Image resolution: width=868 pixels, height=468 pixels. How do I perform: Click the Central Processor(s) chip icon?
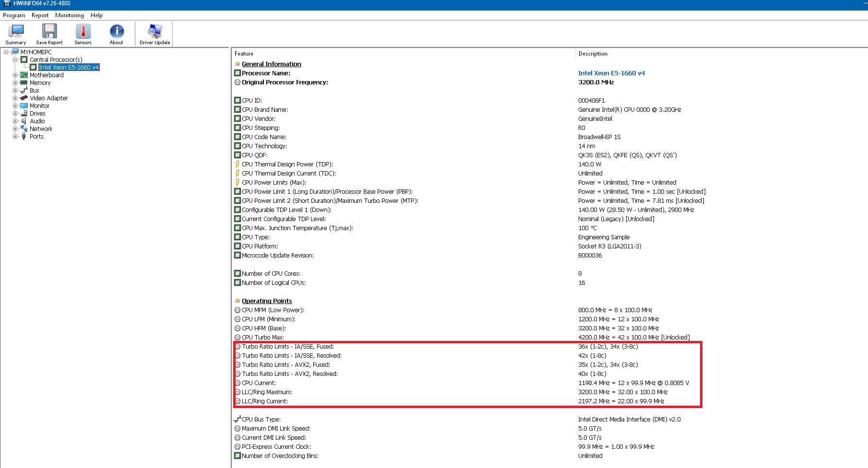click(x=24, y=59)
